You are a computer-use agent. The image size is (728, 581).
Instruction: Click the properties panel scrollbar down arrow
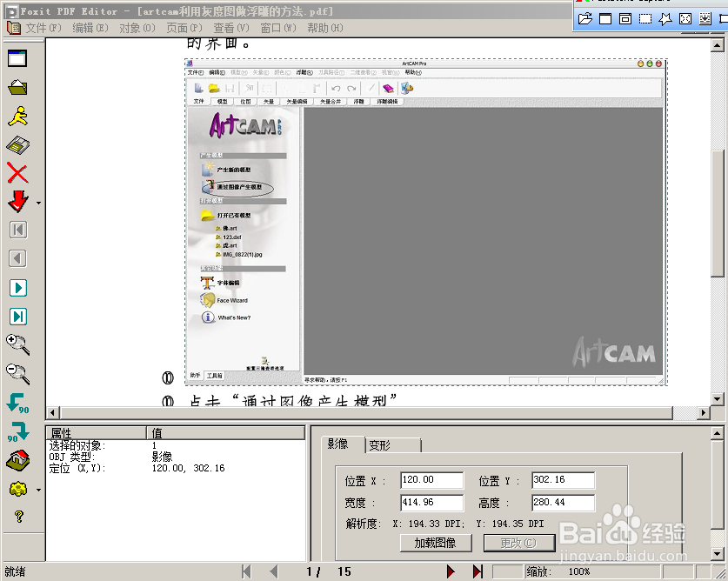pyautogui.click(x=717, y=553)
